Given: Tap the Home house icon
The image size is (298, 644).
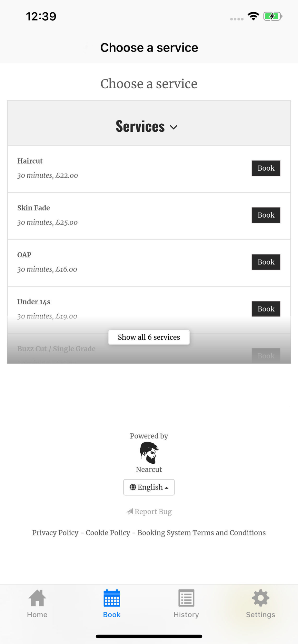Looking at the screenshot, I should pyautogui.click(x=37, y=598).
